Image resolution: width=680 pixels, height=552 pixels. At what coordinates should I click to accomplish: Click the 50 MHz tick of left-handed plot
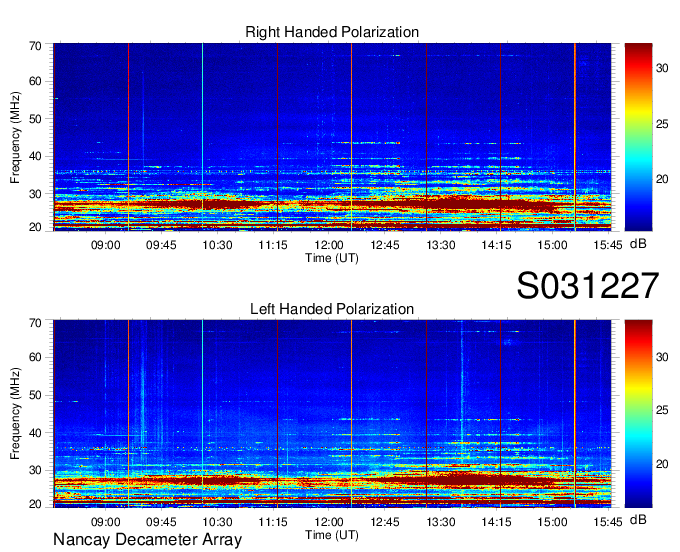click(x=35, y=395)
